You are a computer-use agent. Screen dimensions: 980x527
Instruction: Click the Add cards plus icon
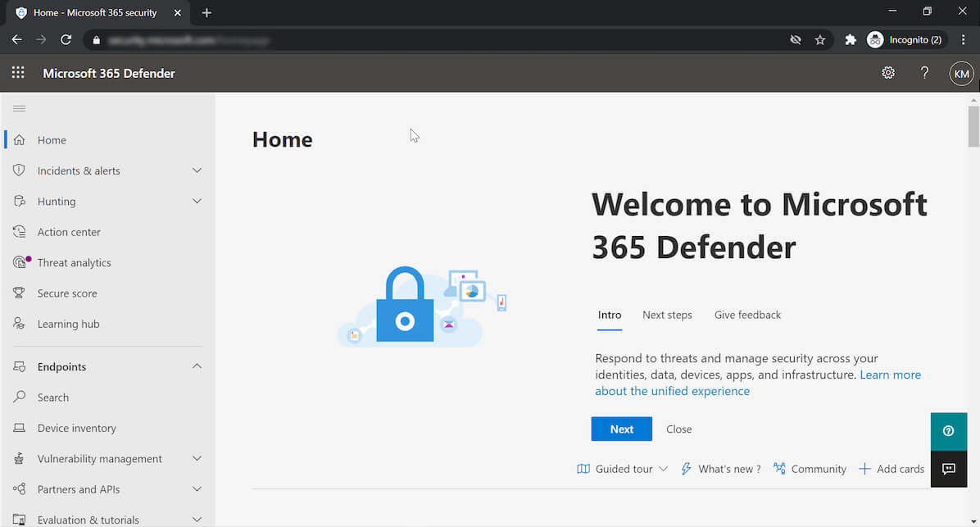(x=864, y=469)
